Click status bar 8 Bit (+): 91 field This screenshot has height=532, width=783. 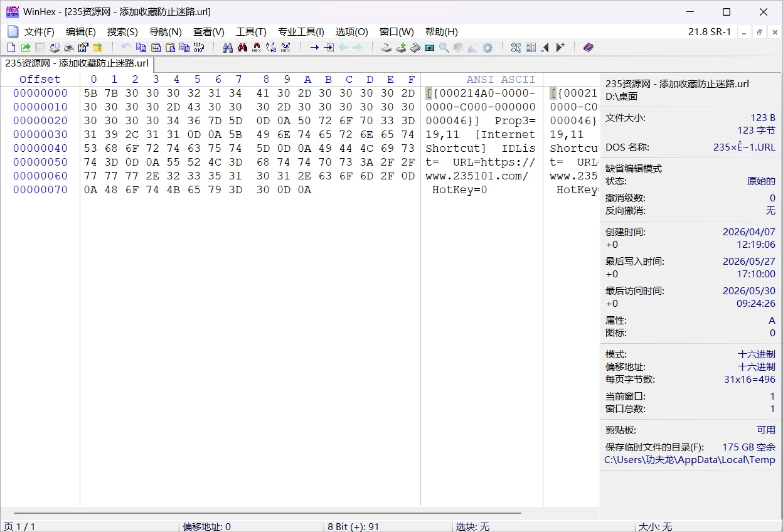[388, 526]
